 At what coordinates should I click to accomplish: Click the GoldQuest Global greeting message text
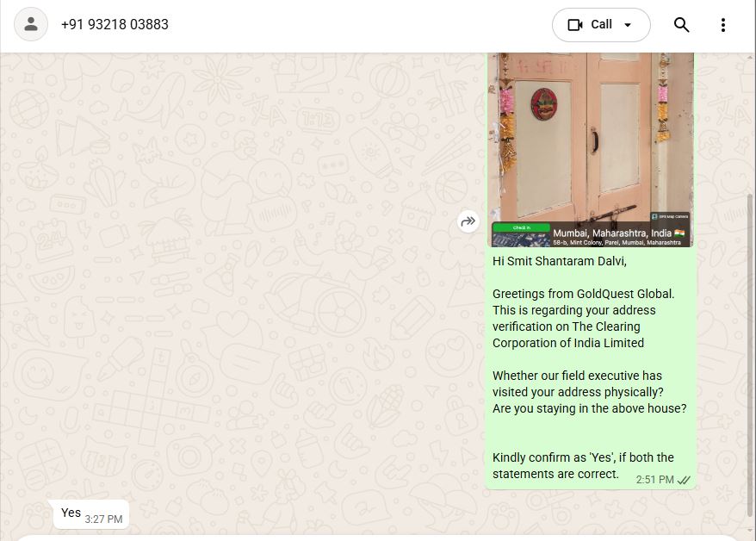point(583,294)
